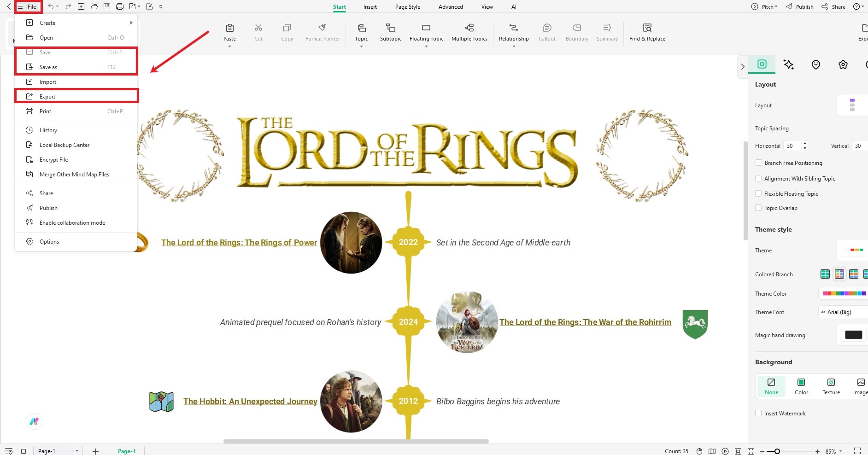This screenshot has height=455, width=868.
Task: Select Print in the File menu
Action: tap(76, 111)
